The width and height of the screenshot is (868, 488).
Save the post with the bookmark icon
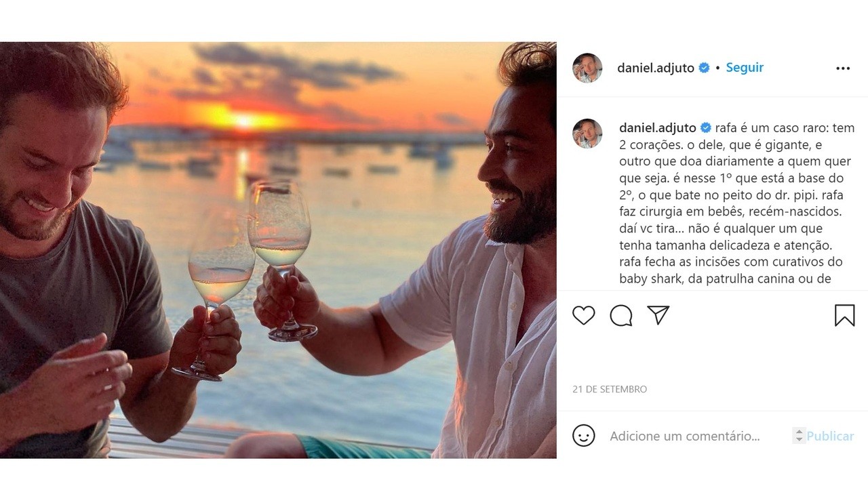pyautogui.click(x=844, y=315)
